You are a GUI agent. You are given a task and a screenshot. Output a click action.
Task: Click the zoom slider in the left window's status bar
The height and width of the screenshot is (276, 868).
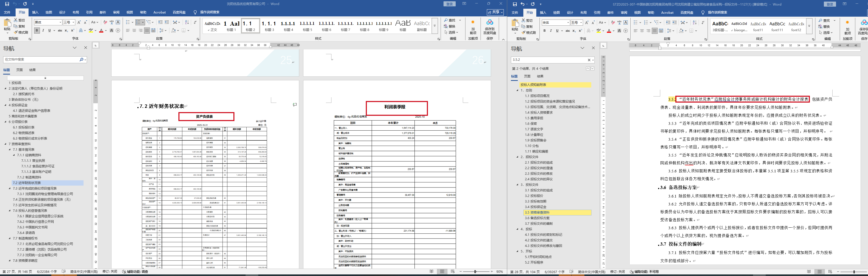475,272
